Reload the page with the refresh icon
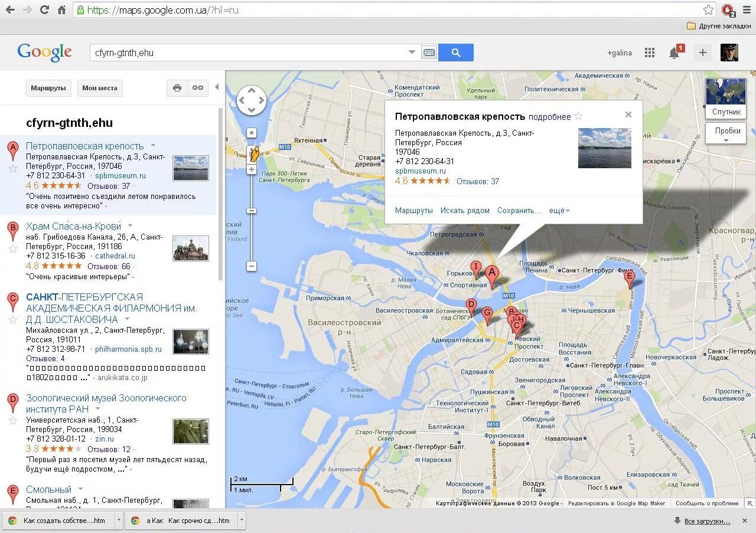756x533 pixels. pos(44,10)
